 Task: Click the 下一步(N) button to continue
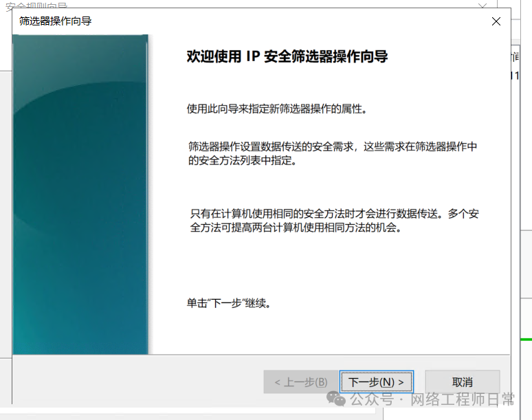pyautogui.click(x=377, y=382)
